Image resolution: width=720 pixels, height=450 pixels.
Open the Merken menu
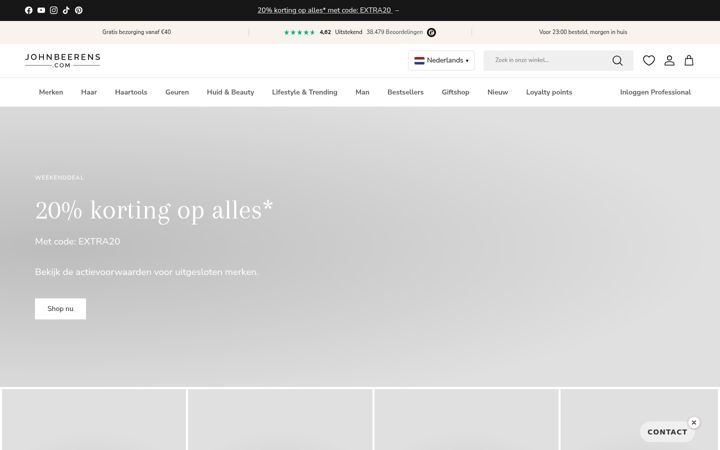click(51, 92)
